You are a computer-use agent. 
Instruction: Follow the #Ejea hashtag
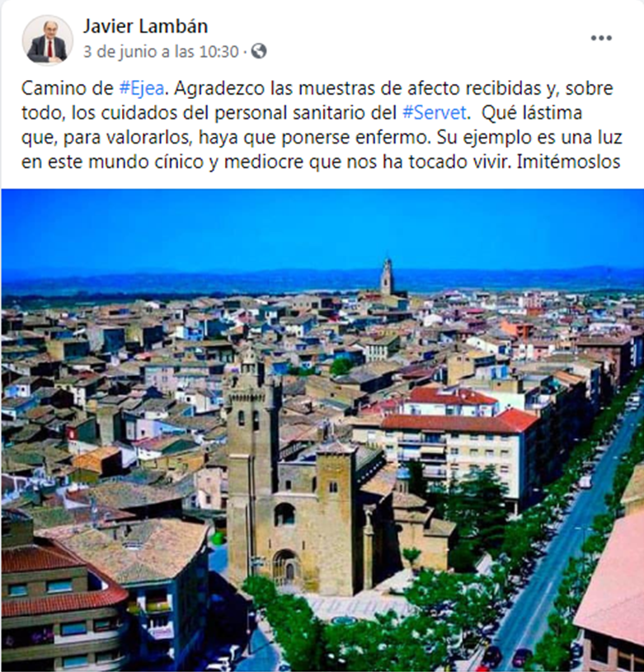coord(141,89)
